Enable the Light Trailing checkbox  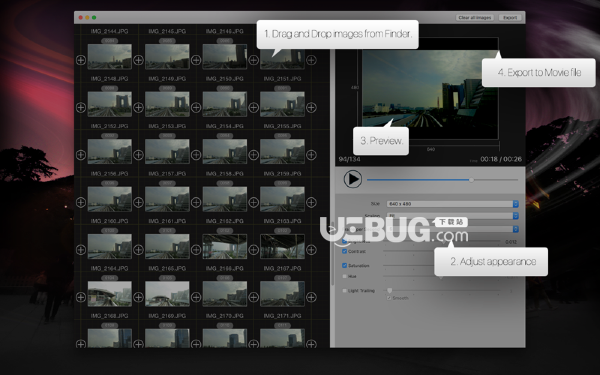(x=344, y=290)
